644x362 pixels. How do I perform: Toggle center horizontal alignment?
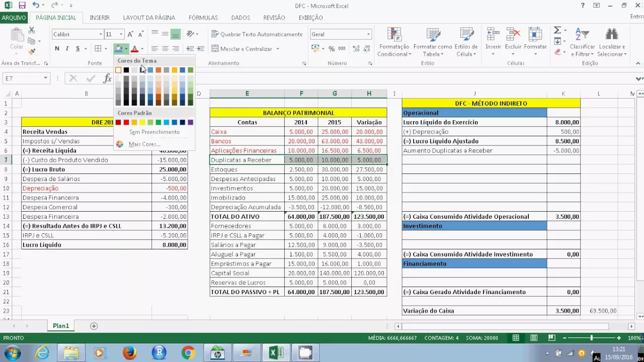(165, 49)
